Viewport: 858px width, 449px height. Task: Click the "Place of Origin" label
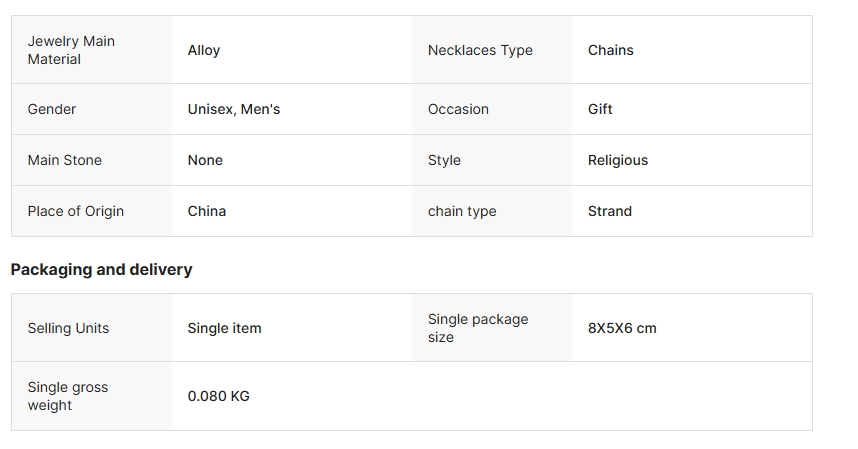(76, 211)
